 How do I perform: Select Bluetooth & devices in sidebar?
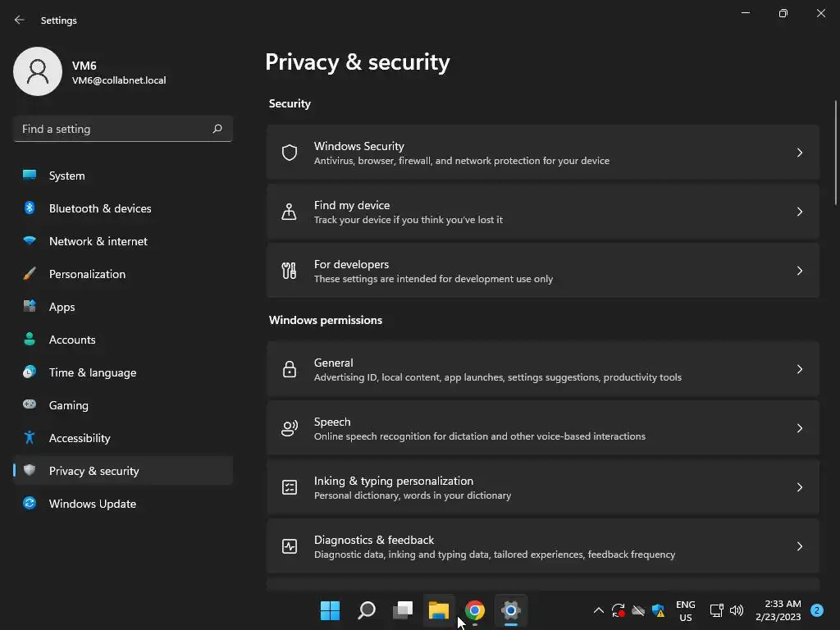coord(123,208)
